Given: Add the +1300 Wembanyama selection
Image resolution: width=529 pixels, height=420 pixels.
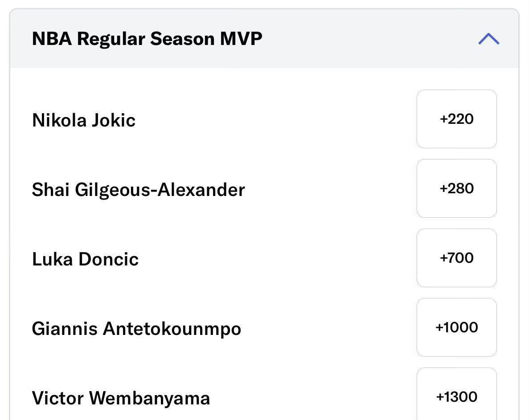Looking at the screenshot, I should tap(456, 394).
